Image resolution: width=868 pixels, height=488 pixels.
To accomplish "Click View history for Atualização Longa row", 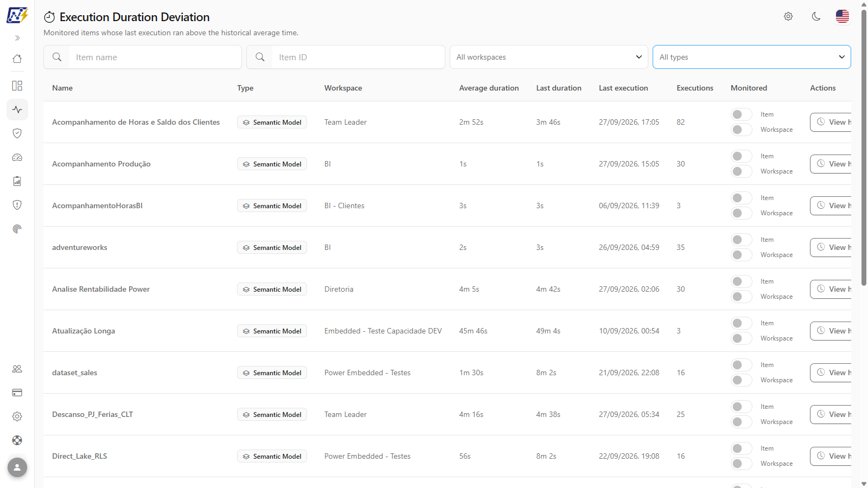I will click(831, 331).
